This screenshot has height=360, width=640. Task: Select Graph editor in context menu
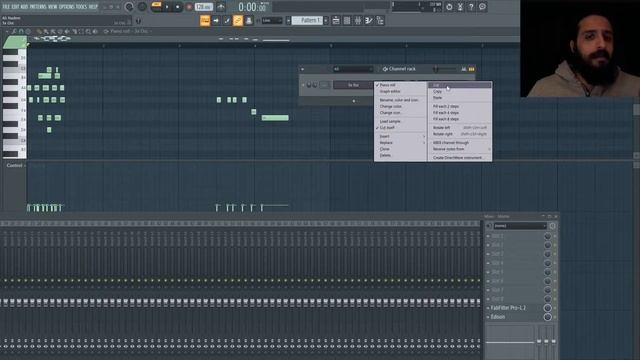400,91
